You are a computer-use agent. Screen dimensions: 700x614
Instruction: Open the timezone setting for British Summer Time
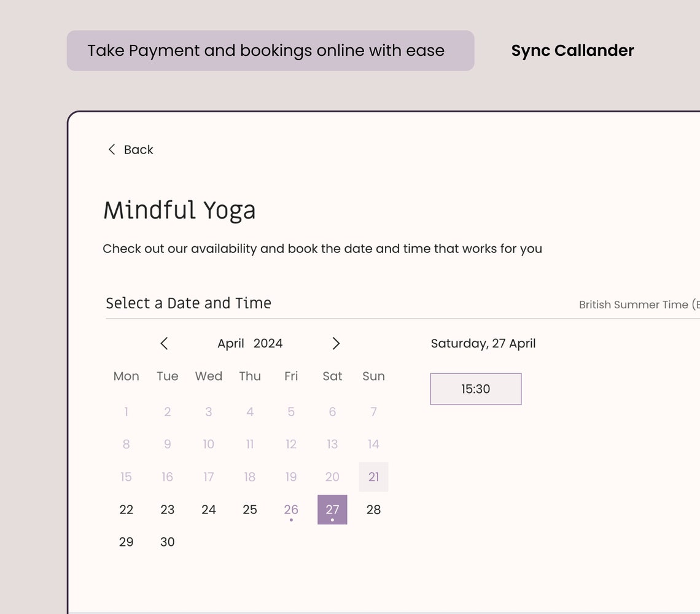639,305
